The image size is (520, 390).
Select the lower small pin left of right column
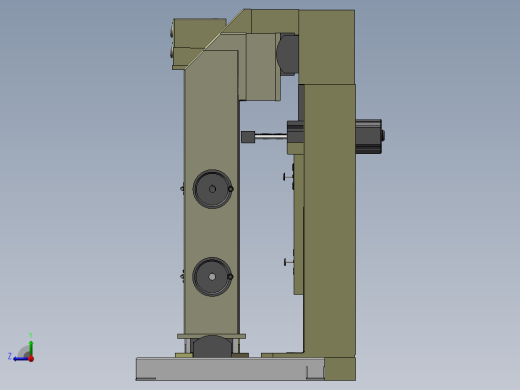point(289,262)
